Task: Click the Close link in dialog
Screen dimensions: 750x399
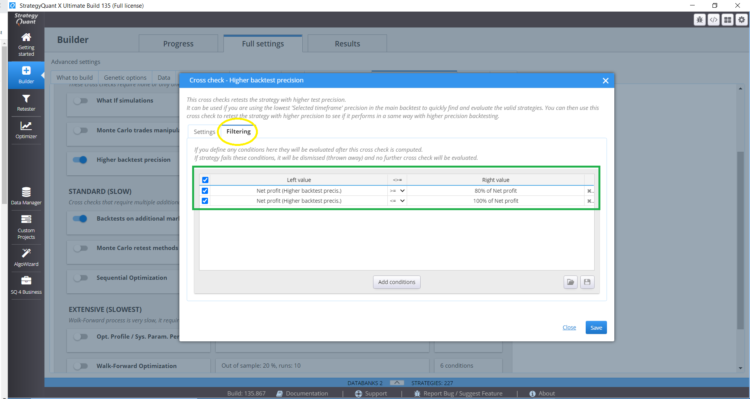Action: [x=569, y=328]
